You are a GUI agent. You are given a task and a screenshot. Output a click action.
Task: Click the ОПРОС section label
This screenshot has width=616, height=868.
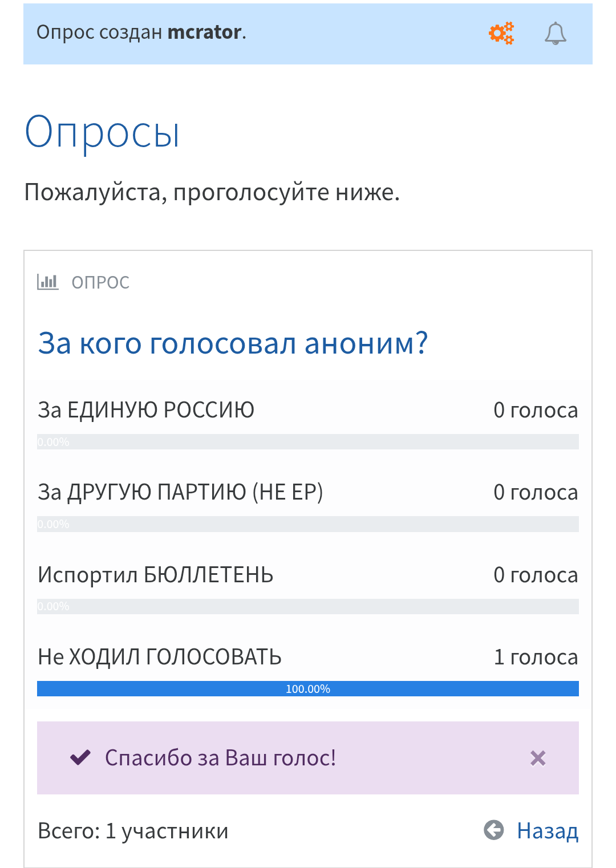point(100,282)
